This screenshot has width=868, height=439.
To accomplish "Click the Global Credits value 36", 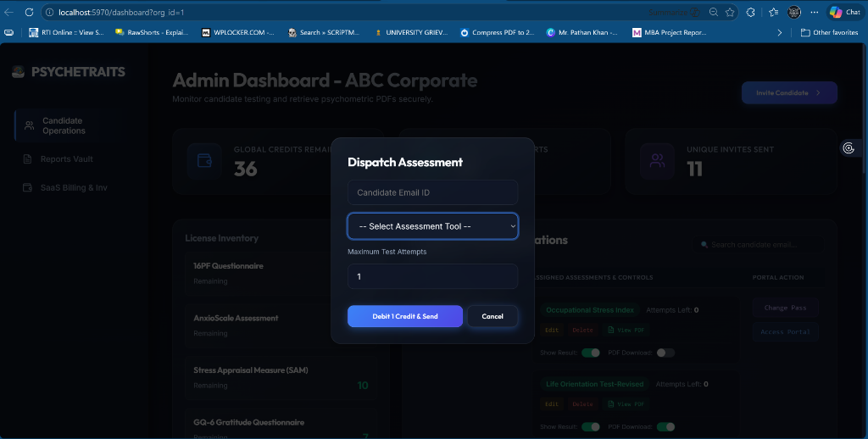I will pos(246,169).
